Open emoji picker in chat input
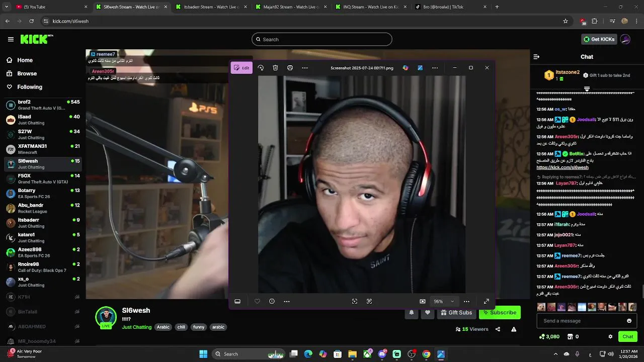 click(629, 321)
